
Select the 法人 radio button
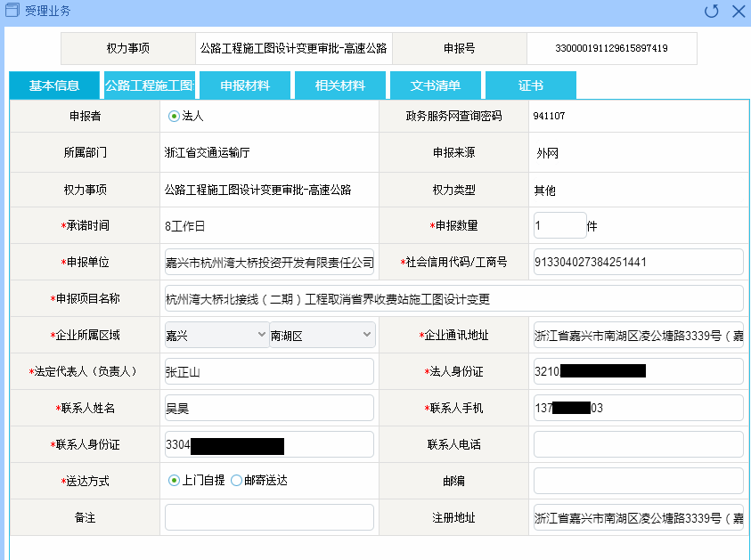pyautogui.click(x=174, y=116)
